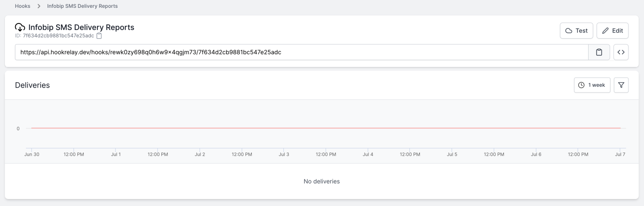Click the Jul 2 axis label
The width and height of the screenshot is (644, 206).
click(200, 155)
